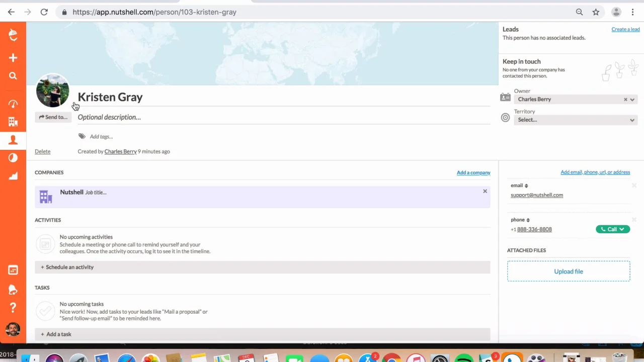644x362 pixels.
Task: Expand Add a task
Action: coord(262,334)
